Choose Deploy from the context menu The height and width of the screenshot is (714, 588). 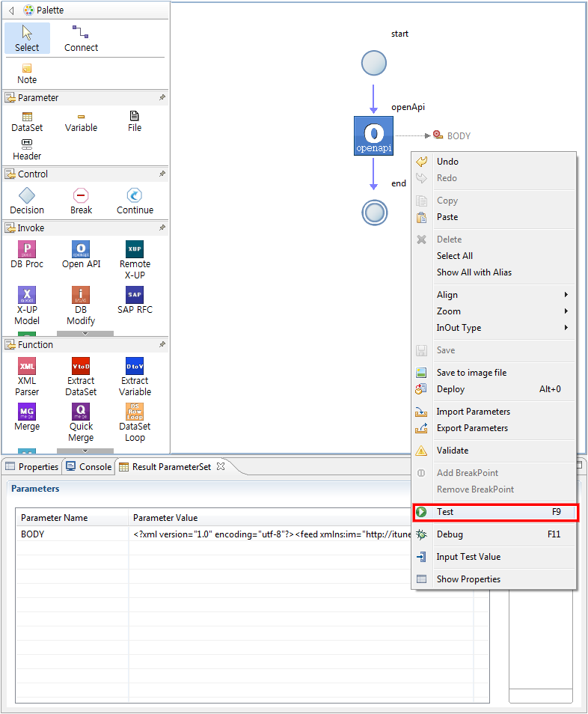[494, 389]
